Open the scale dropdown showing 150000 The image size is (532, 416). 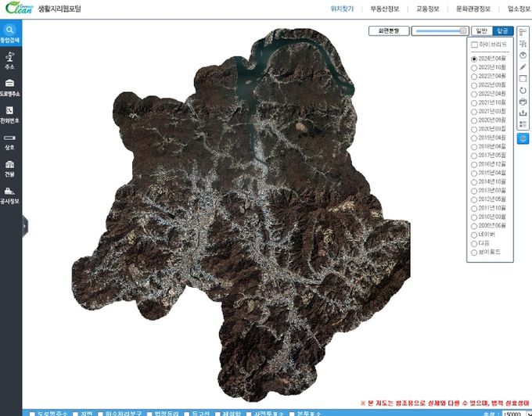click(x=516, y=414)
